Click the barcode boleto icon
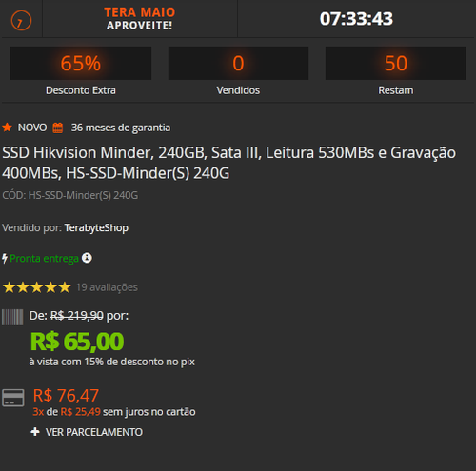Viewport: 476px width, 471px height. [x=12, y=317]
